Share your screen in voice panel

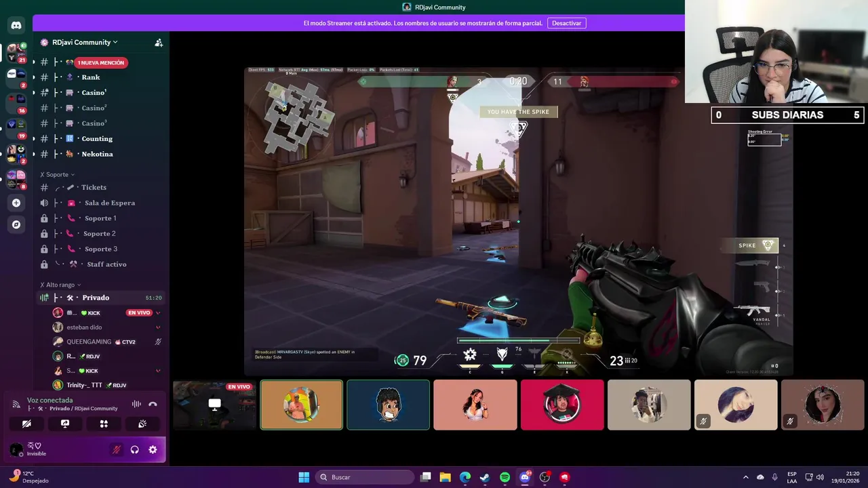pos(65,424)
